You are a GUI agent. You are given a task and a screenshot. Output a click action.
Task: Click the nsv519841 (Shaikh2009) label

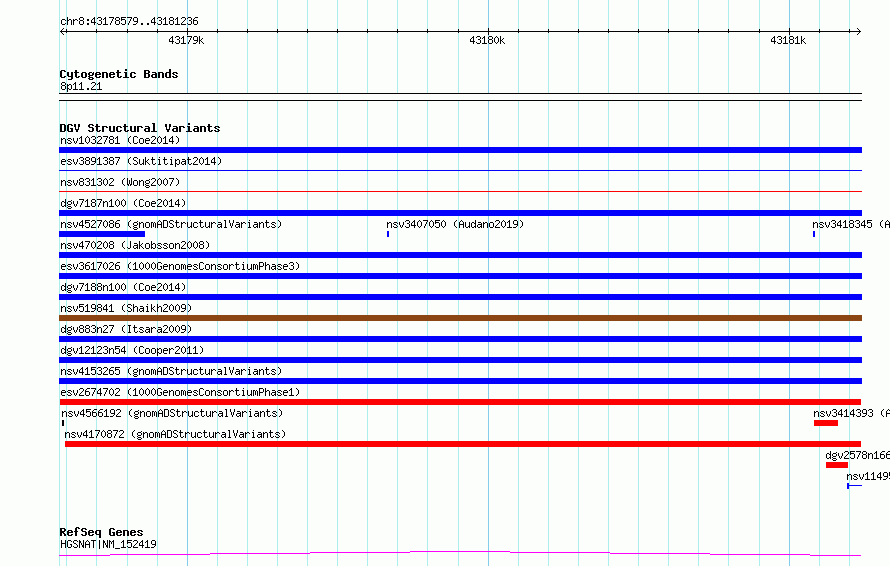pos(126,308)
